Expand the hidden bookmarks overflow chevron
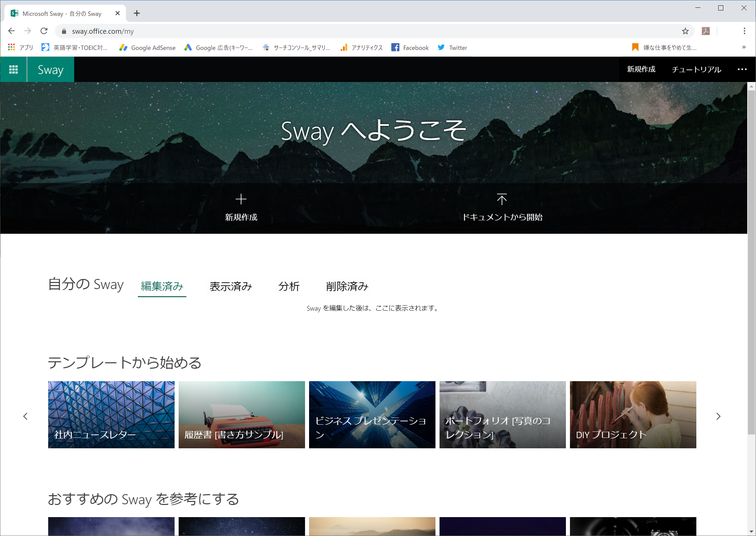 tap(744, 47)
